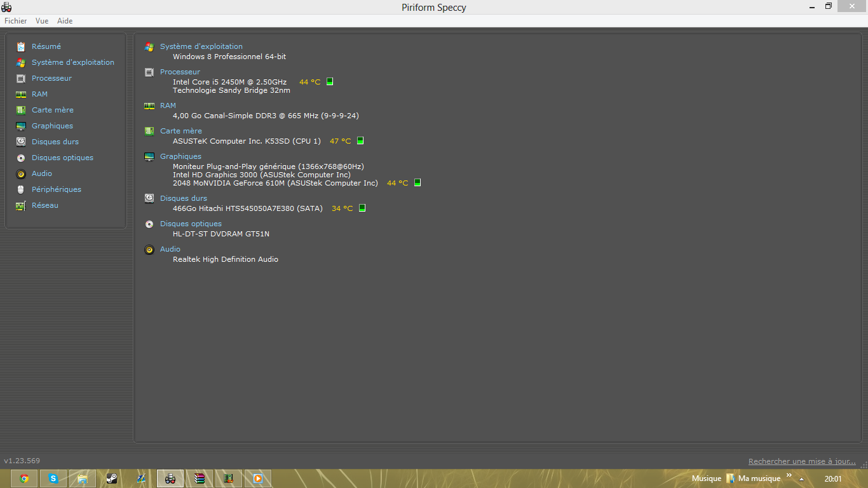The height and width of the screenshot is (488, 868).
Task: Click the 466Go Hitachi HTS545050A7E380 line
Action: (x=248, y=208)
